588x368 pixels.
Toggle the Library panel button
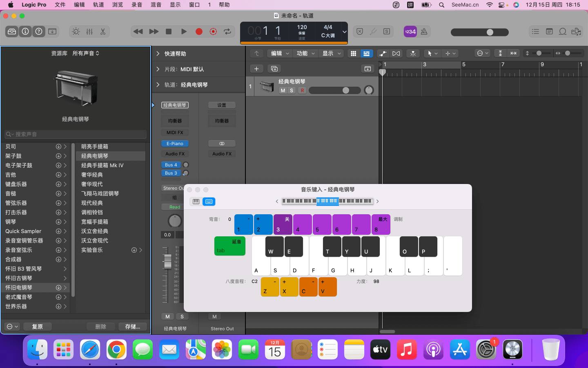pos(12,31)
